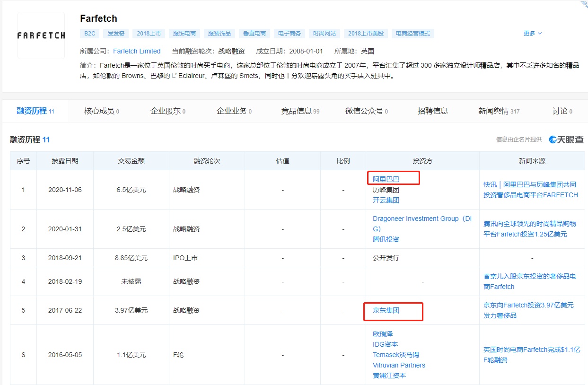Select the amount cell 6.5亿美元
Viewport: 588px width, 385px height.
pos(132,190)
